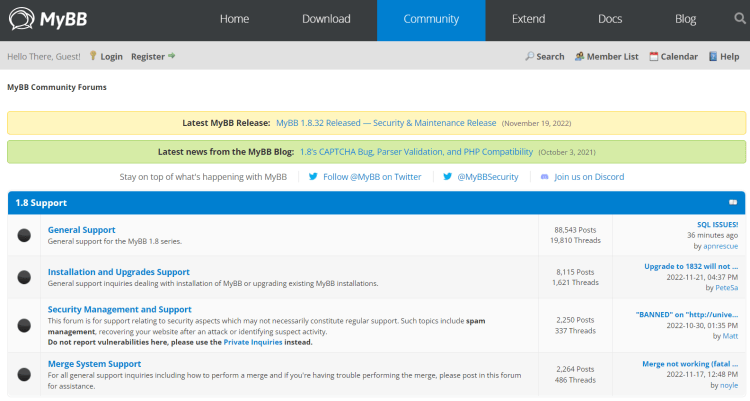
Task: Click the (October 3, 2021) date
Action: pyautogui.click(x=567, y=152)
